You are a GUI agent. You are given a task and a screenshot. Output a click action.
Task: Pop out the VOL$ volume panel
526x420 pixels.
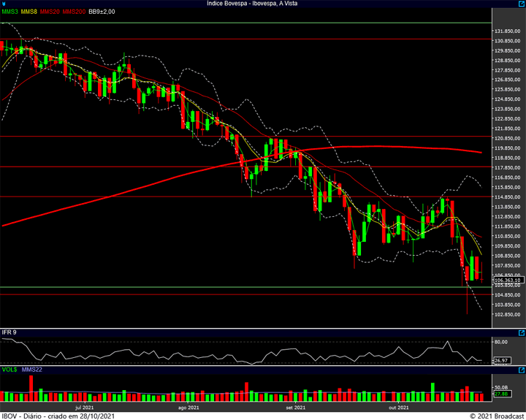point(522,370)
